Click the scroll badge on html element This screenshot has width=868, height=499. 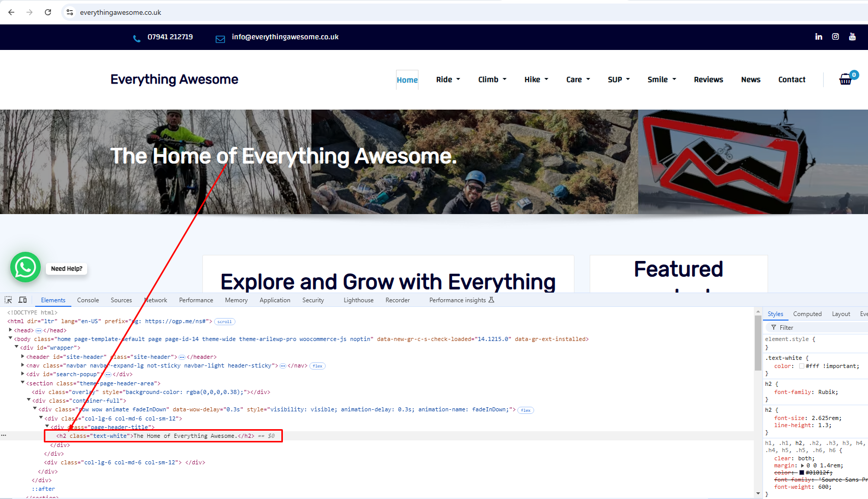tap(225, 322)
